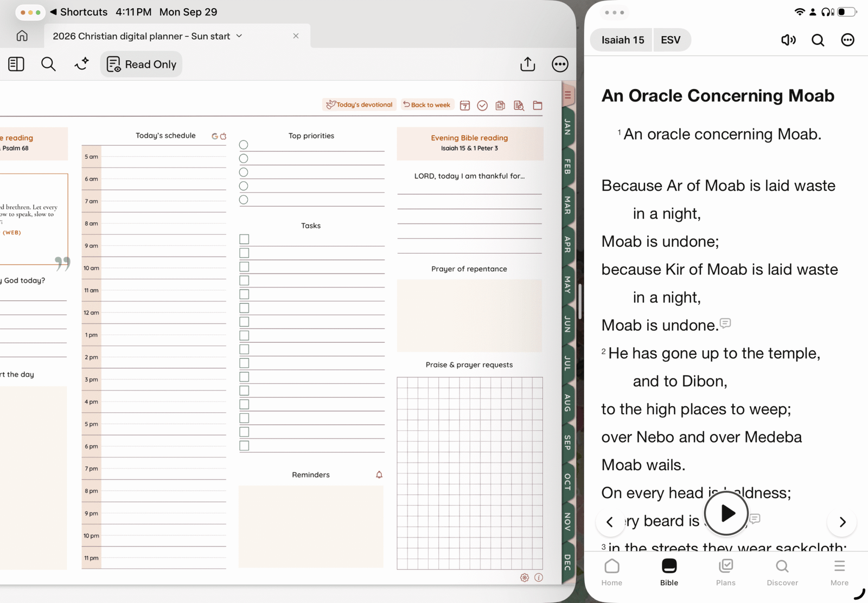Viewport: 868px width, 603px height.
Task: Tap the share/export icon
Action: [527, 64]
